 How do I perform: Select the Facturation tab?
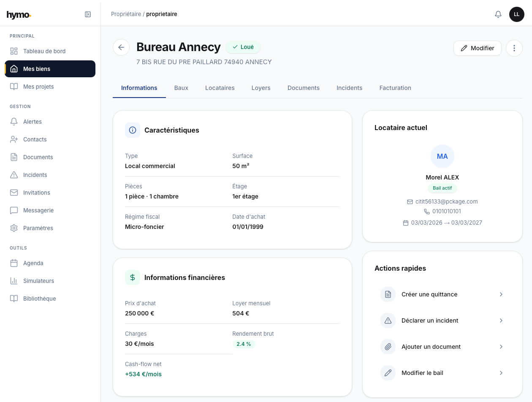(x=395, y=88)
